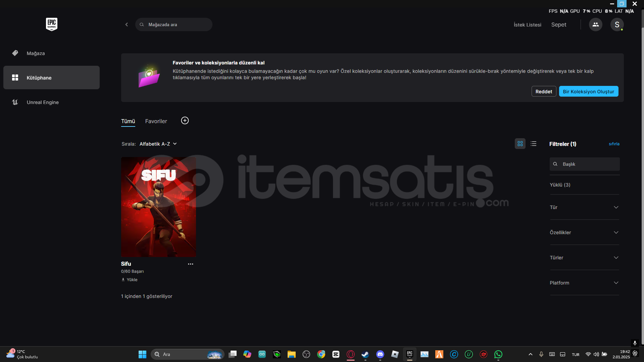Click Yükle to install Sifu
The image size is (644, 362).
129,279
